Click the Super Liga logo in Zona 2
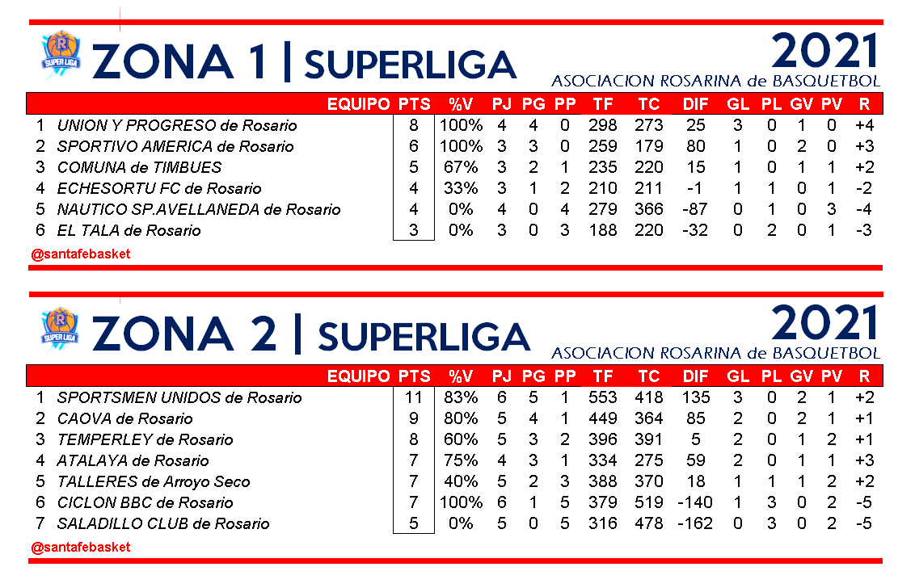 (x=59, y=328)
